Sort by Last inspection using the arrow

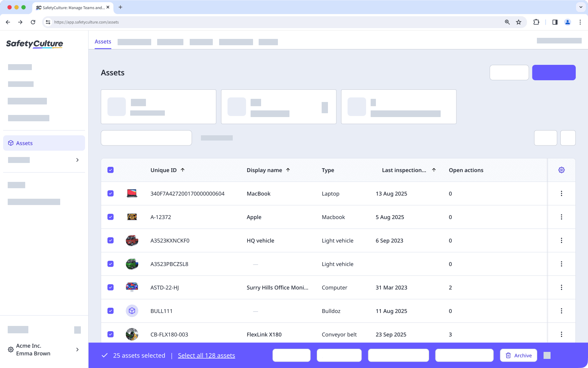pos(434,170)
